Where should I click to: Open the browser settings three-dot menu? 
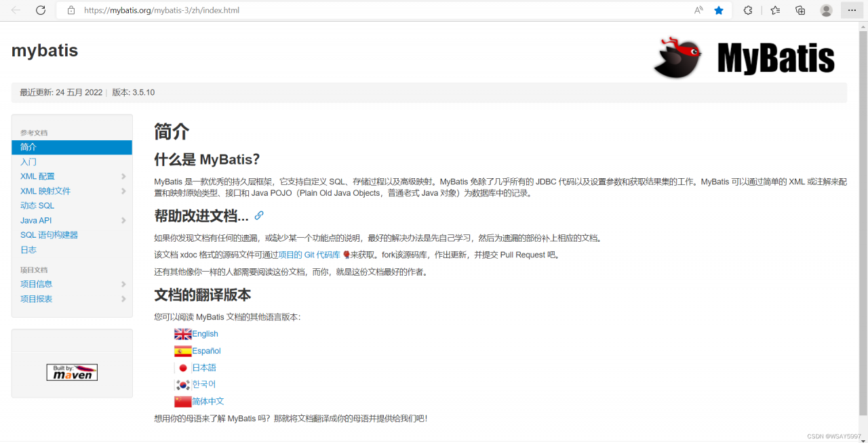852,10
